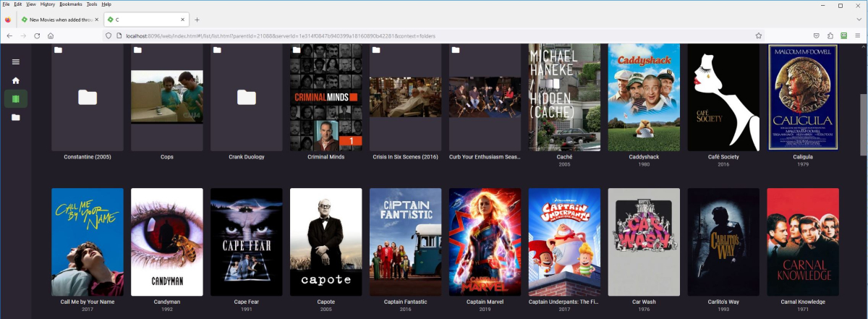
Task: Open the hamburger menu in sidebar
Action: click(x=15, y=62)
